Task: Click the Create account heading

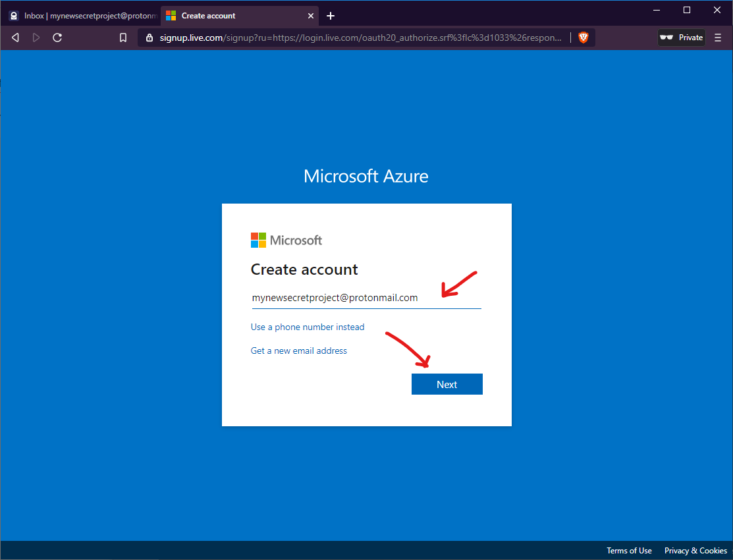Action: (304, 269)
